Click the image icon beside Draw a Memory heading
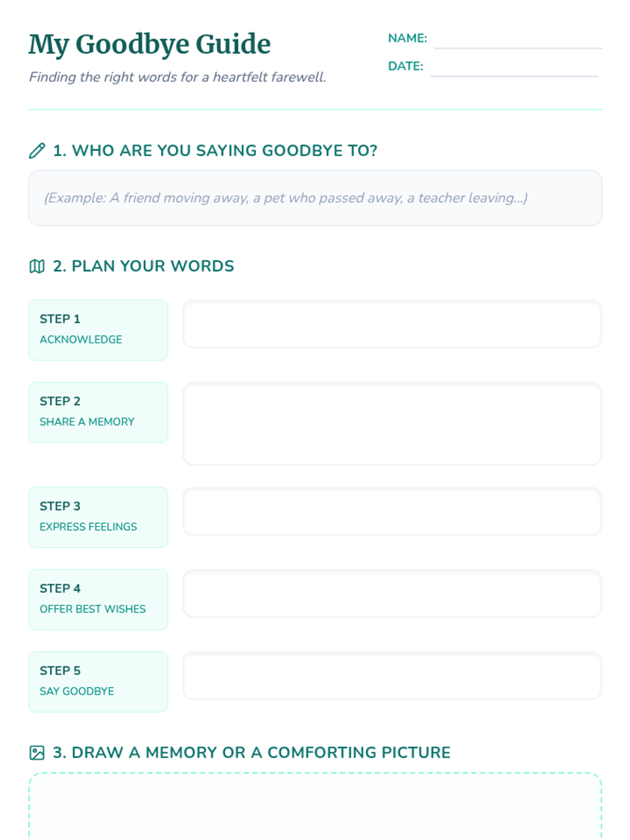This screenshot has height=840, width=630. coord(37,753)
